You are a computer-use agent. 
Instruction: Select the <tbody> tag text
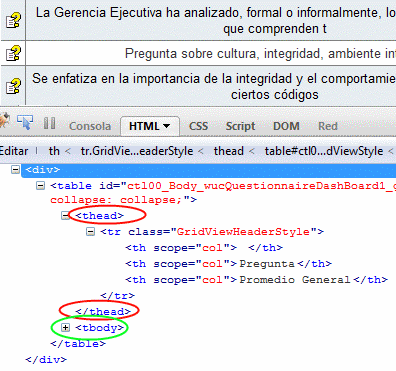pos(99,328)
